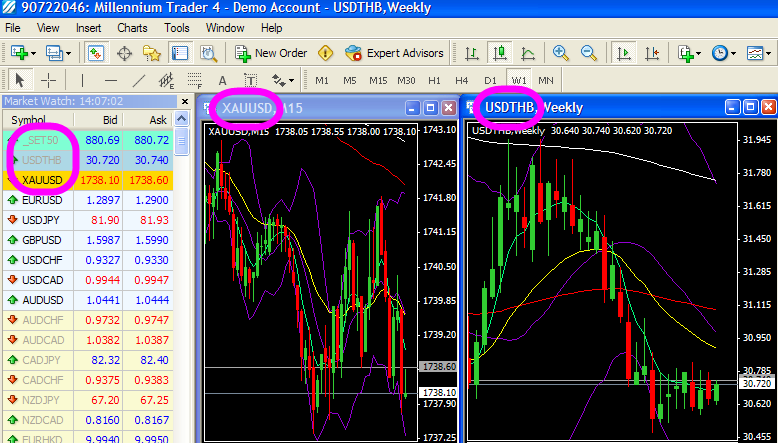Screen dimensions: 778x443
Task: Switch chart to H4 timeframe
Action: pyautogui.click(x=462, y=80)
